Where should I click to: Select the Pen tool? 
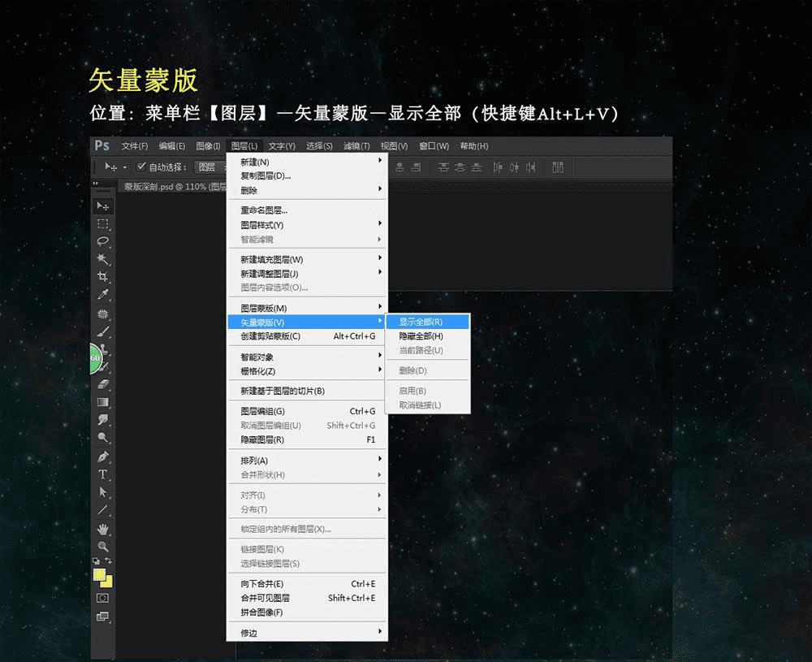point(102,456)
